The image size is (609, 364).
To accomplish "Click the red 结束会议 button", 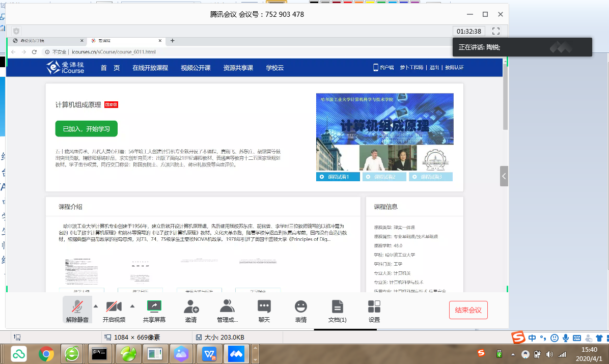I will (468, 310).
